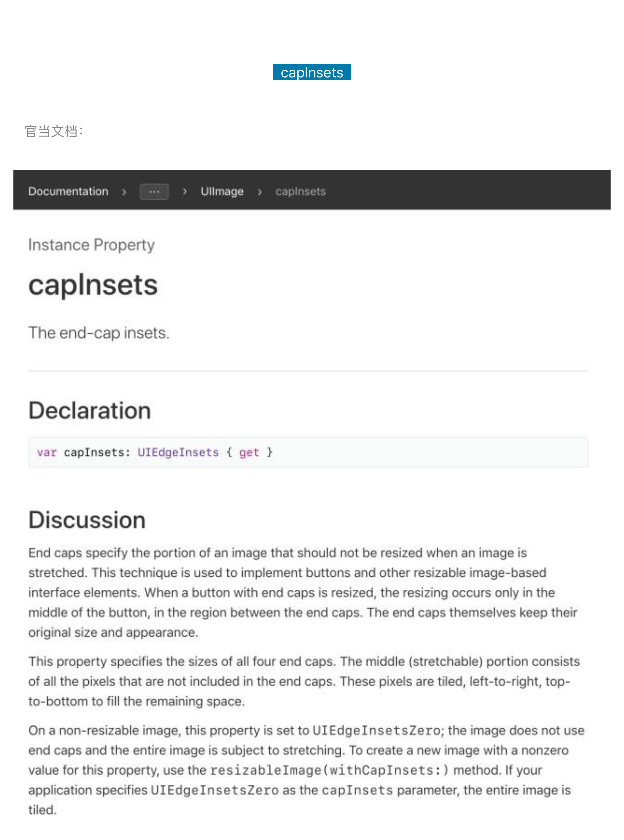
Task: Click the chevron before UIImage breadcrumb
Action: pyautogui.click(x=185, y=192)
